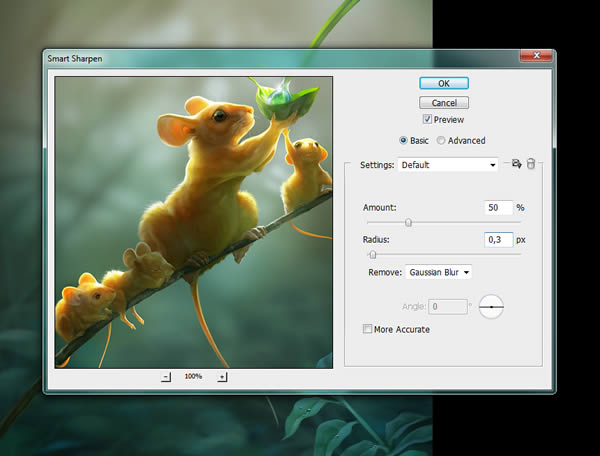Click the angle direction dial

tap(491, 307)
